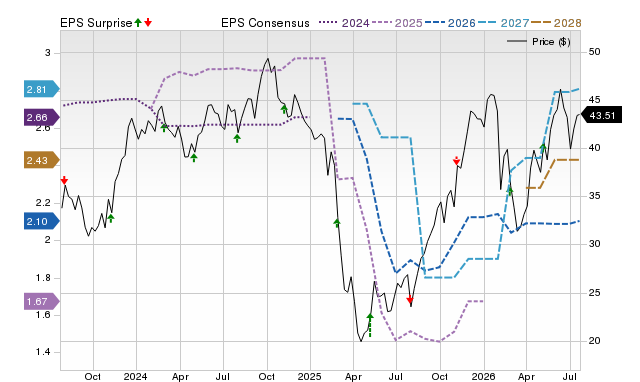The height and width of the screenshot is (382, 640).
Task: Click the dashed green surprise arrow near May 2025
Action: coord(370,324)
